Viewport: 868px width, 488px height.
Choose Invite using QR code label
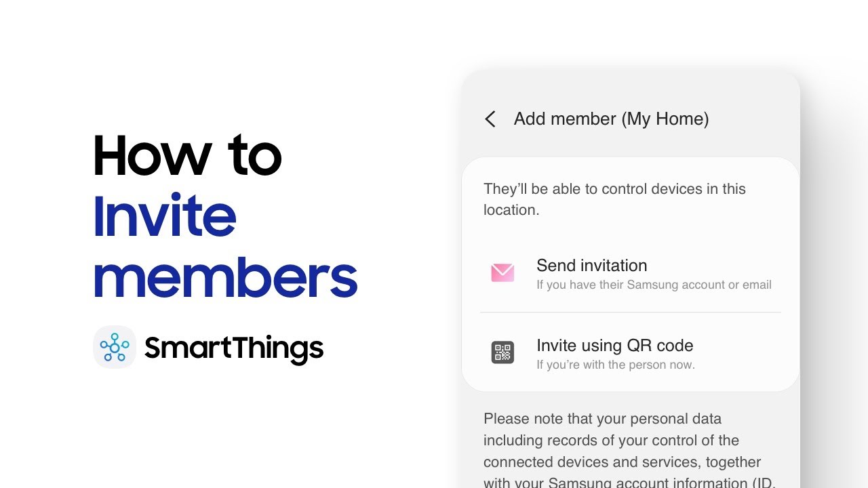point(614,345)
